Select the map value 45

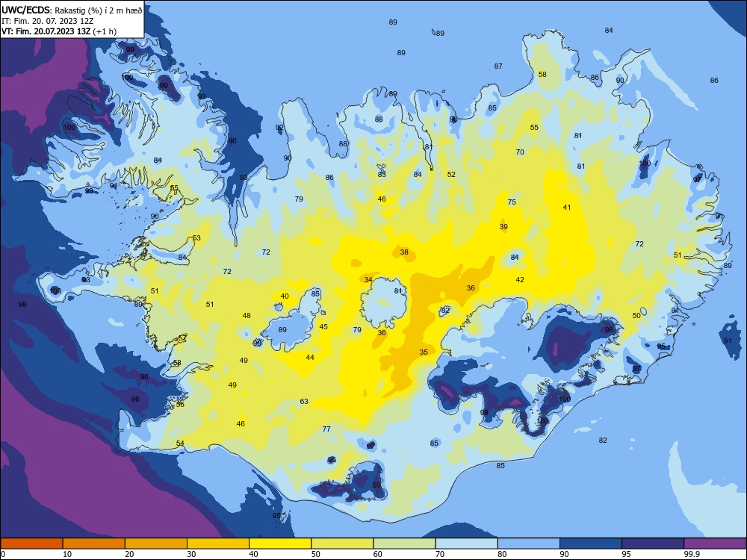(x=323, y=327)
